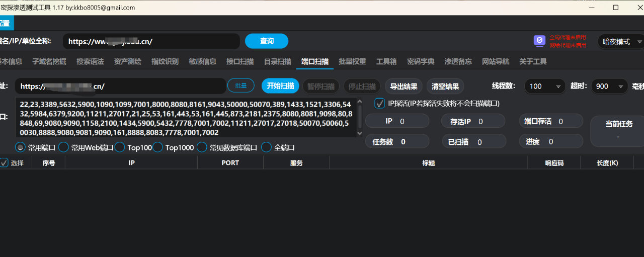Select the 常用Web端口 radio button
Viewport: 644px width, 257px height.
pos(63,147)
